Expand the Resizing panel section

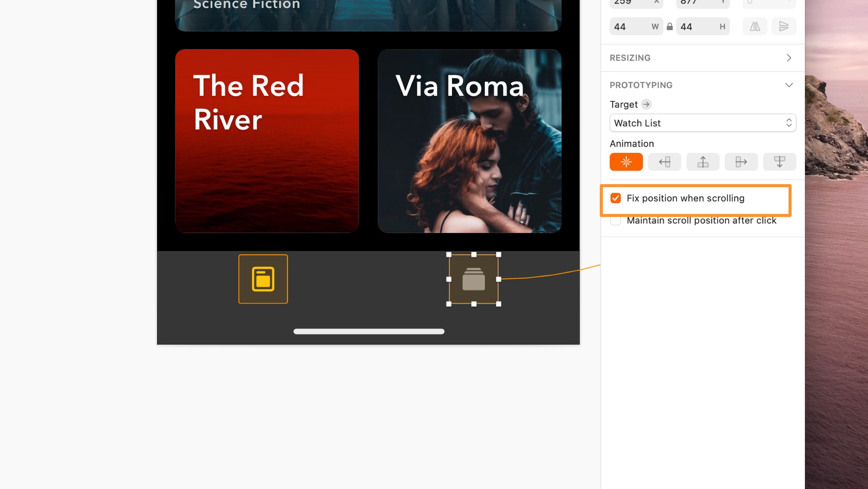point(790,57)
